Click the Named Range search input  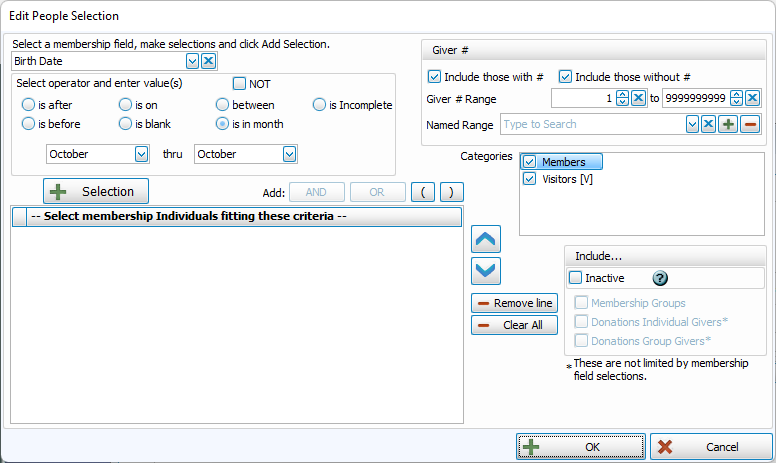coord(590,124)
